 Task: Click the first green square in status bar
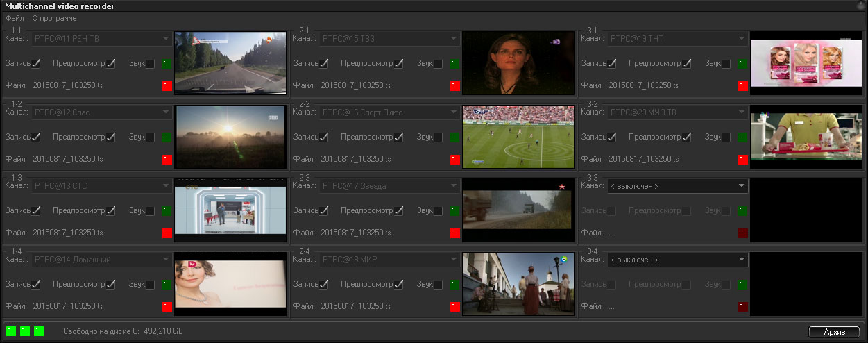[x=11, y=331]
